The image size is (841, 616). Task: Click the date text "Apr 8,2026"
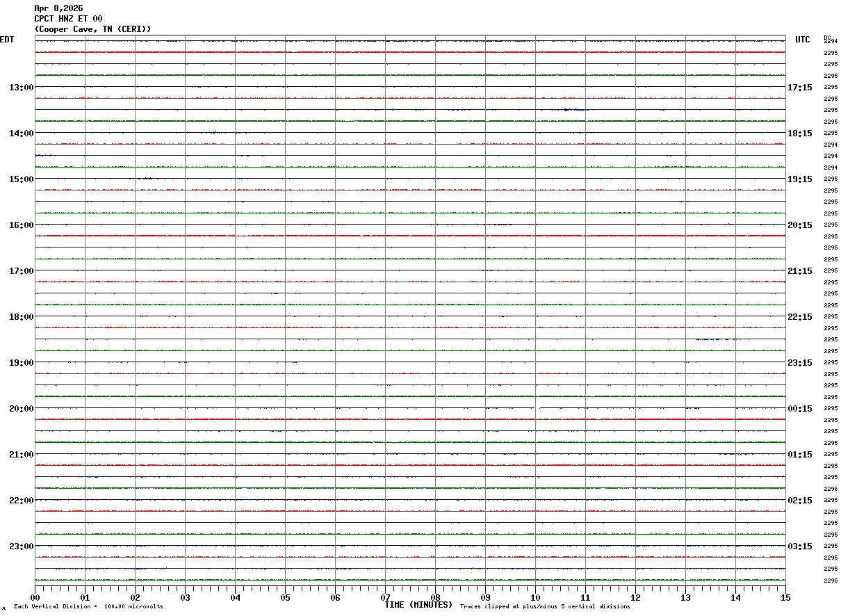pos(58,8)
